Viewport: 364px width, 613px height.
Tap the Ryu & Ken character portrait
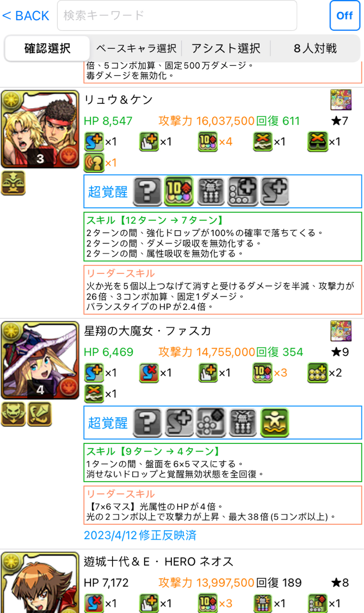coord(40,129)
